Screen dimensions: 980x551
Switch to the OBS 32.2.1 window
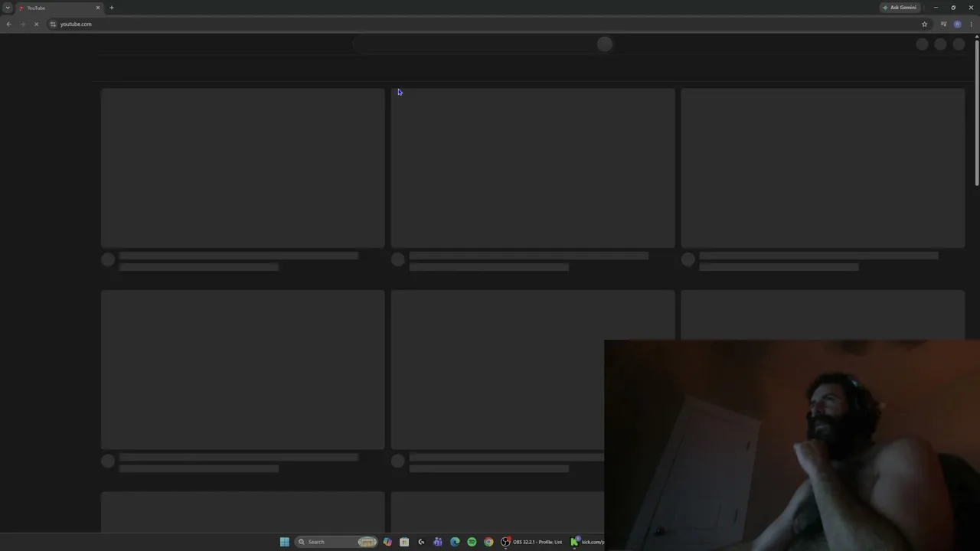pos(532,542)
